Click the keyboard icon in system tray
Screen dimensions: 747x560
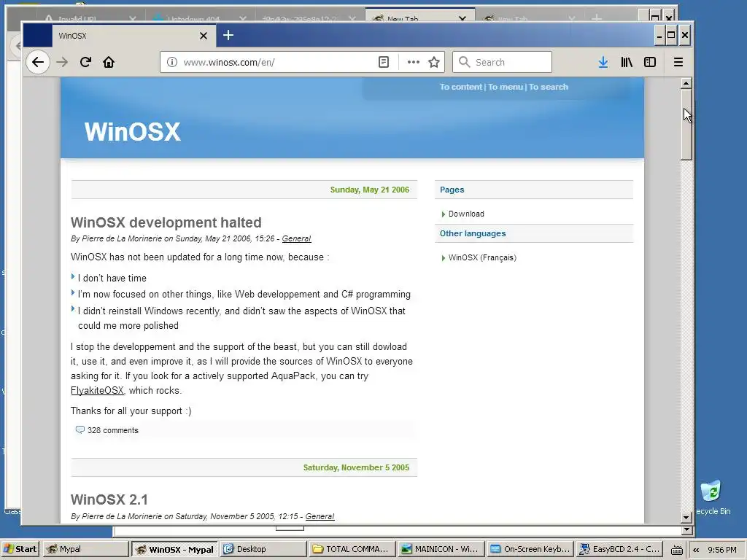click(676, 550)
